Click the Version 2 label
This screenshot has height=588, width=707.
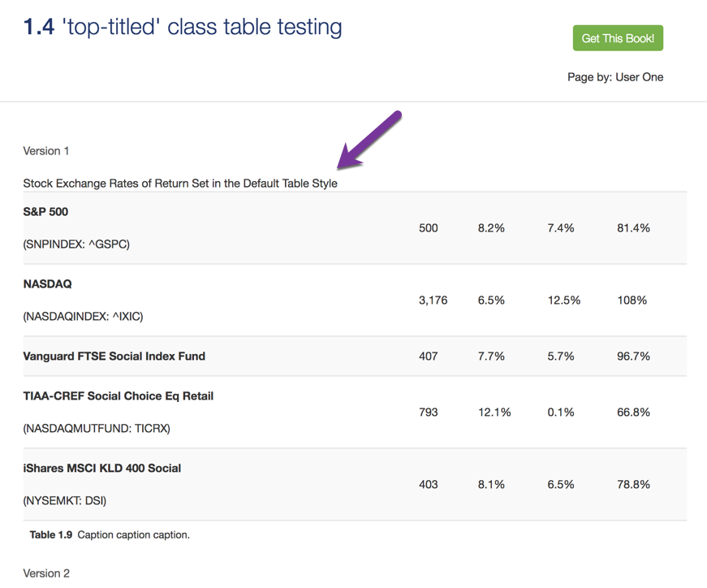pos(45,573)
